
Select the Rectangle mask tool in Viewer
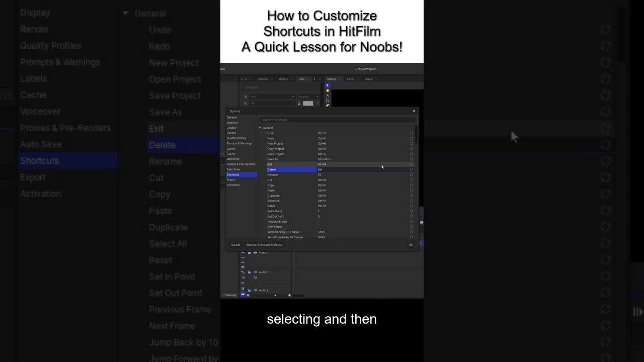click(x=328, y=101)
